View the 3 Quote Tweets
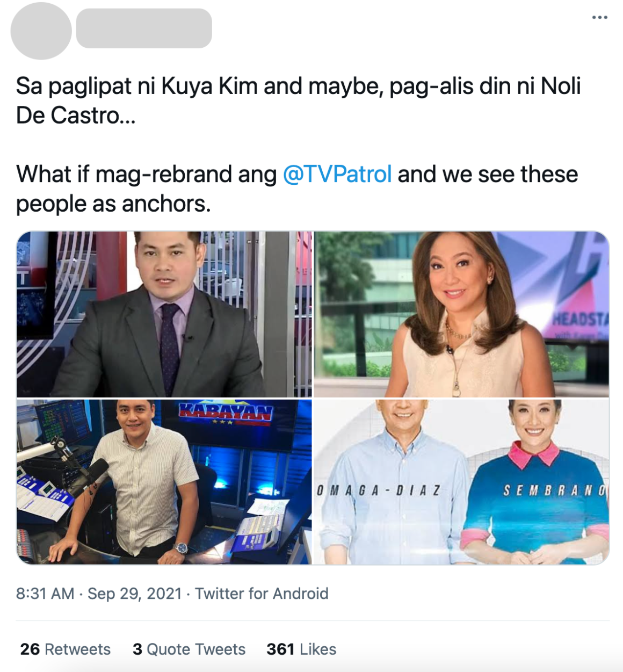623x672 pixels. pos(189,649)
